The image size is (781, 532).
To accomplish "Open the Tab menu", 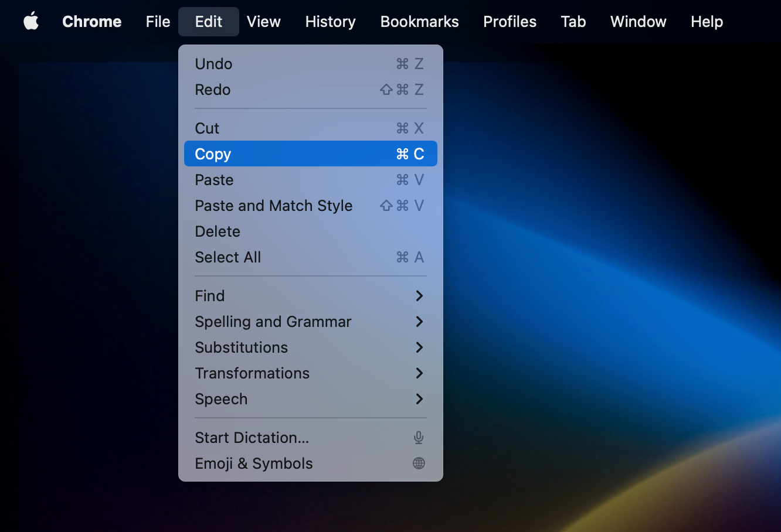I will coord(573,22).
